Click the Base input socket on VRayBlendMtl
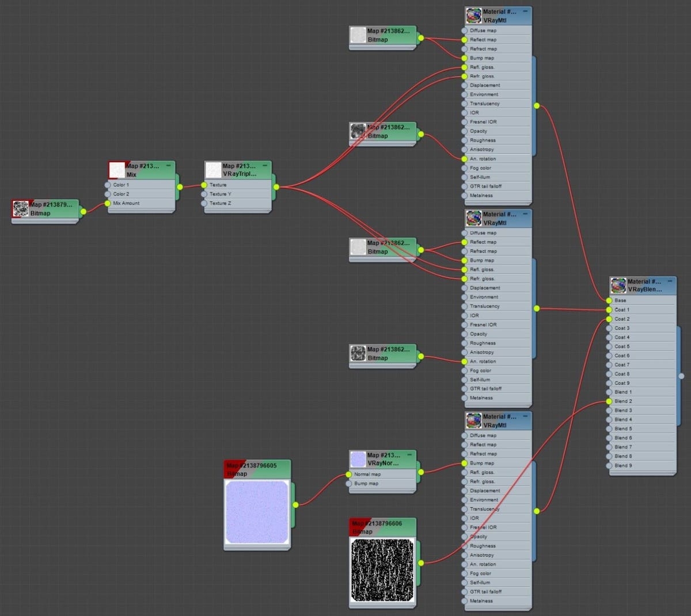691x616 pixels. 609,301
